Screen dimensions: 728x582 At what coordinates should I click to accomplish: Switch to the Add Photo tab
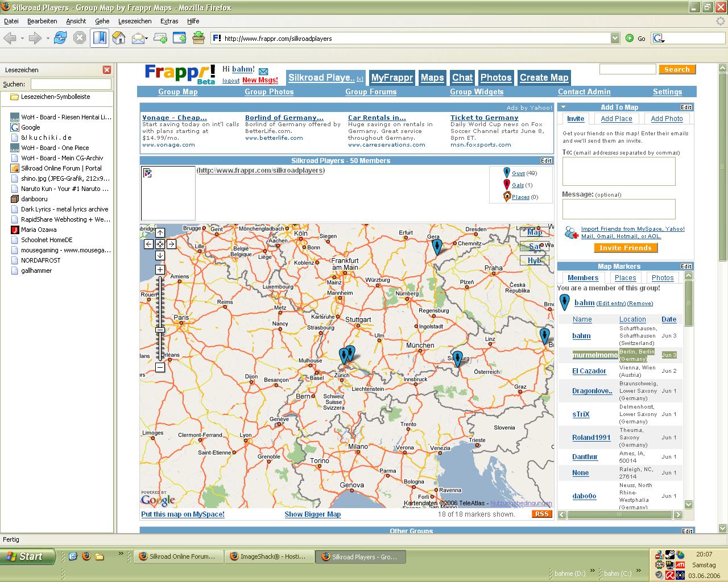[x=667, y=119]
